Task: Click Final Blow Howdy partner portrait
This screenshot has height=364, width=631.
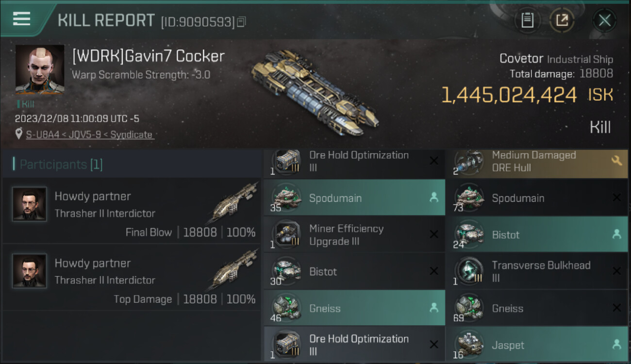Action: (30, 204)
